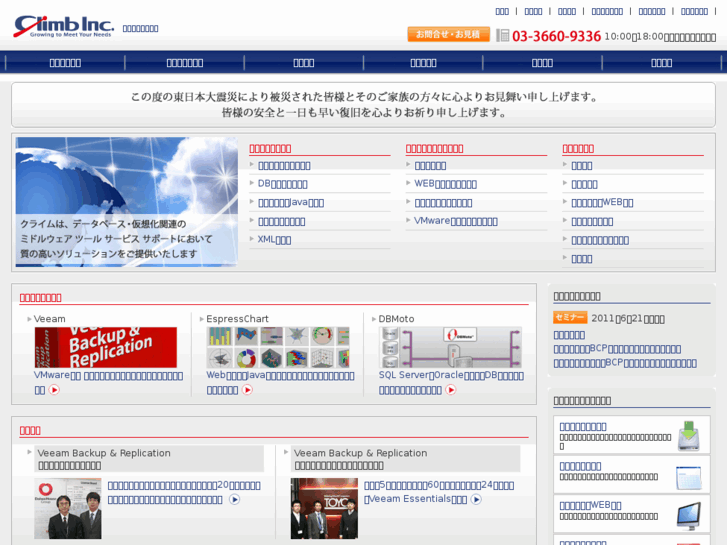Click the case study photo of two men
727x545 pixels.
[68, 508]
